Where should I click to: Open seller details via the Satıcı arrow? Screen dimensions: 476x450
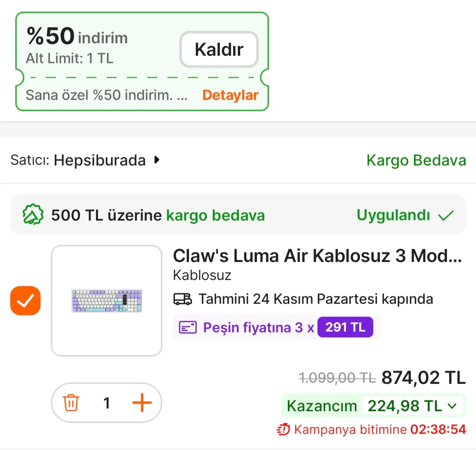point(157,160)
